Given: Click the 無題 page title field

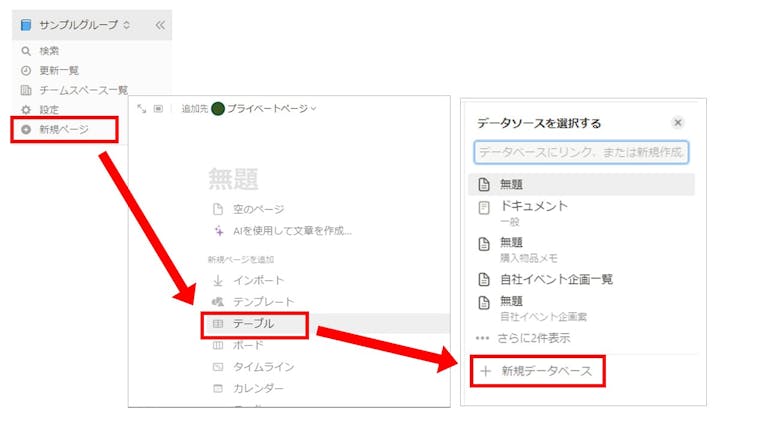Looking at the screenshot, I should 233,179.
